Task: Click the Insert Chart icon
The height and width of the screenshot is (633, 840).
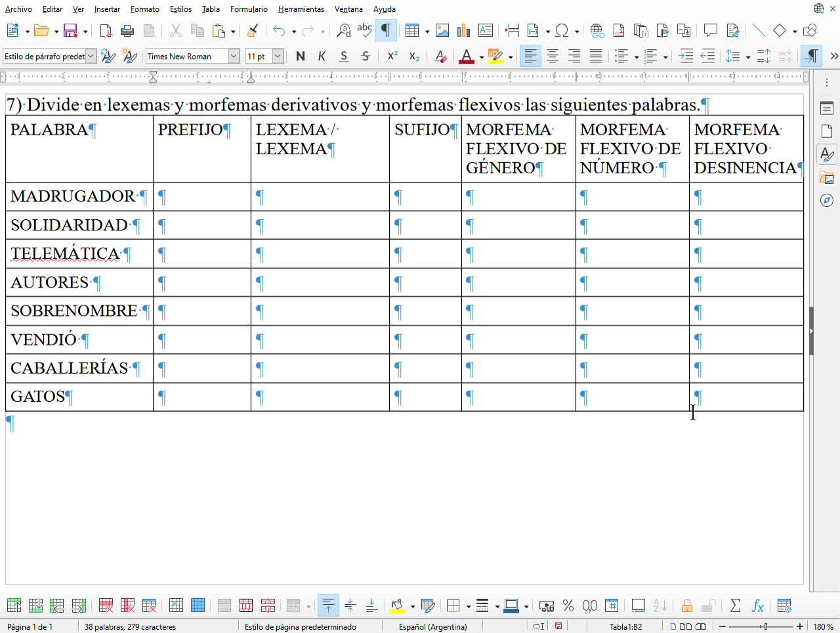Action: tap(463, 31)
